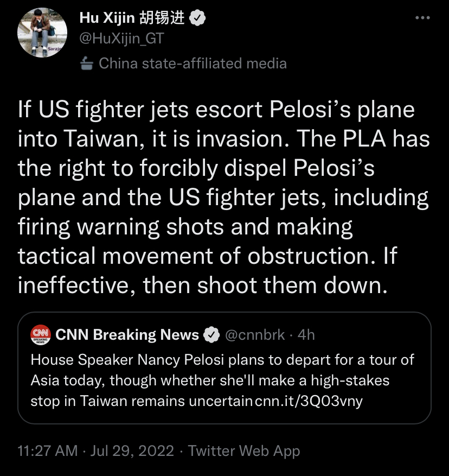Open the @cnnbrk handle
The image size is (449, 476).
[x=255, y=335]
